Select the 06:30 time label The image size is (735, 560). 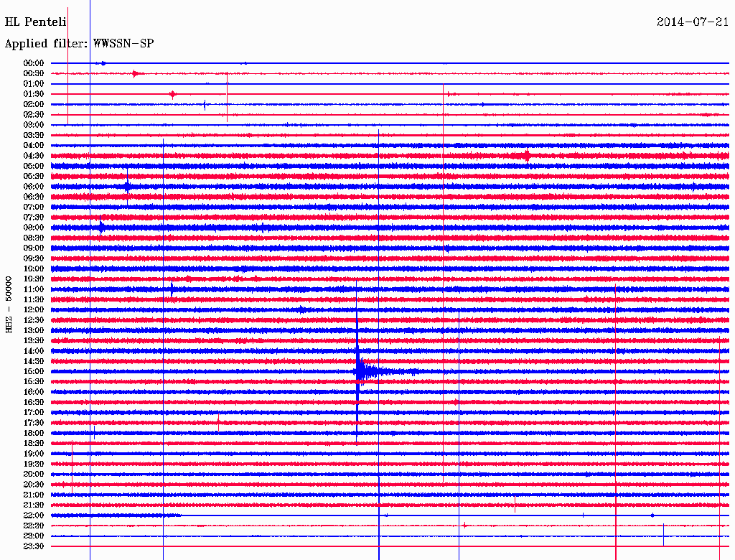tap(33, 197)
